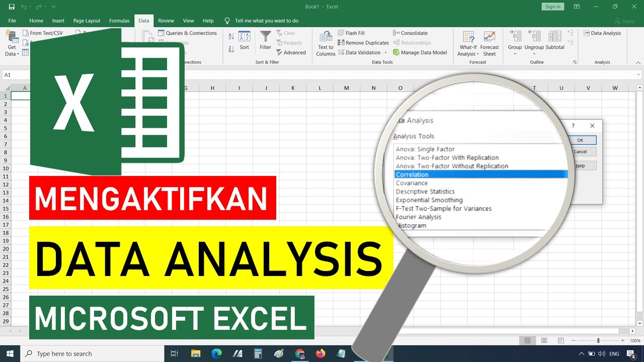Adjust the zoom slider handle

click(598, 340)
